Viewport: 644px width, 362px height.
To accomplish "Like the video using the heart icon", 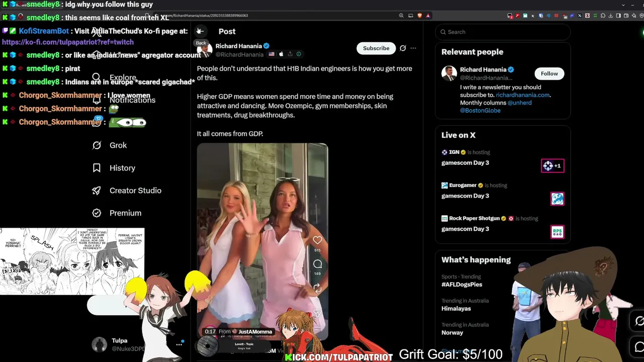I will 317,240.
